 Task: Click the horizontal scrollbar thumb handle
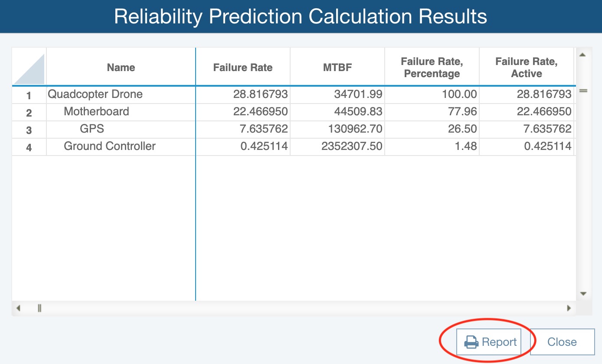pos(39,309)
